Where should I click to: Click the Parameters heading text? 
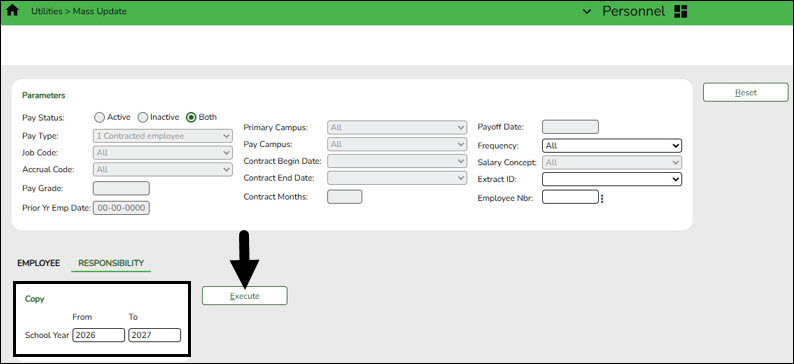click(x=44, y=95)
